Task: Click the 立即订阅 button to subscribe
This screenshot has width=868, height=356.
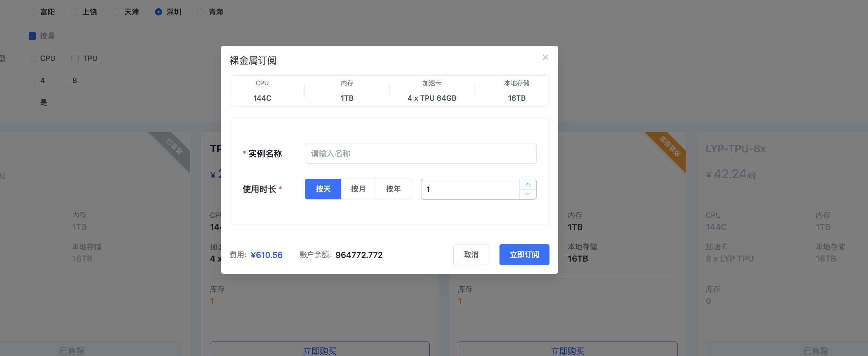Action: [x=524, y=255]
